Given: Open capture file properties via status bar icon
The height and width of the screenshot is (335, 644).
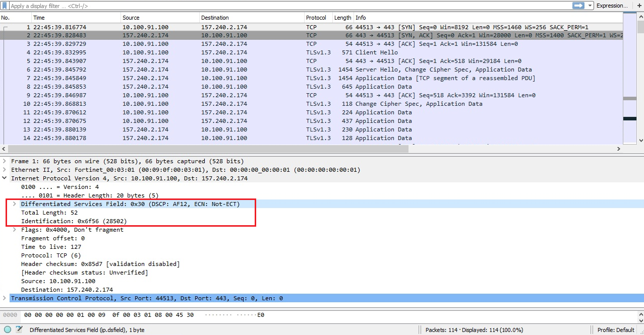Looking at the screenshot, I should point(7,329).
